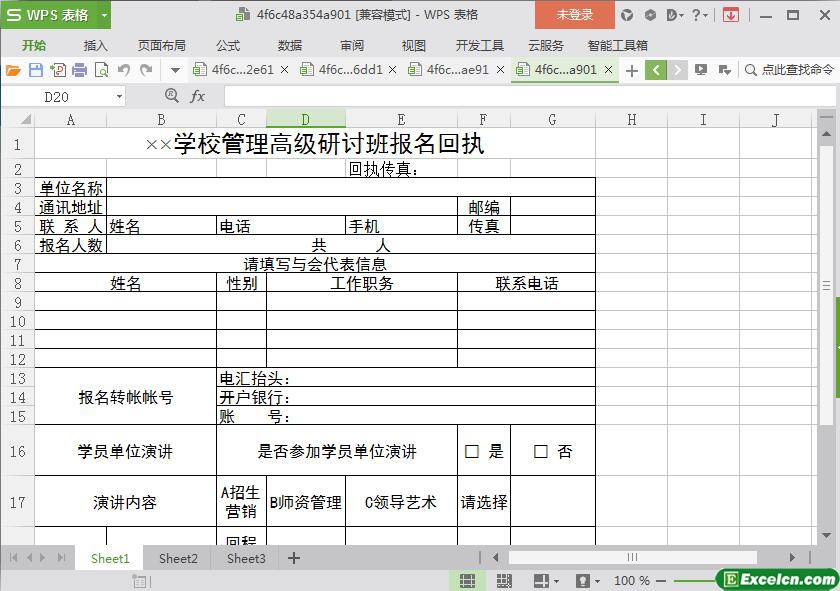Click the horizontal scrollbar thumb
This screenshot has height=591, width=840.
pyautogui.click(x=632, y=557)
